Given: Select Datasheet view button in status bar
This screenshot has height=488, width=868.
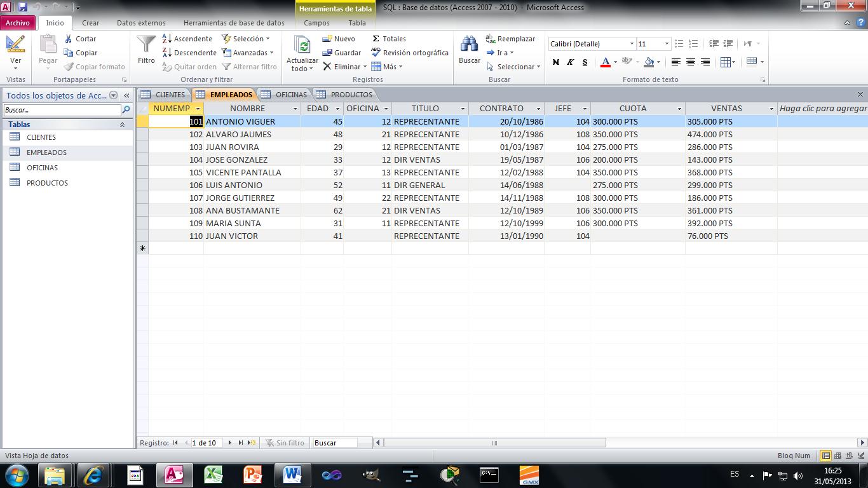Looking at the screenshot, I should click(x=825, y=456).
